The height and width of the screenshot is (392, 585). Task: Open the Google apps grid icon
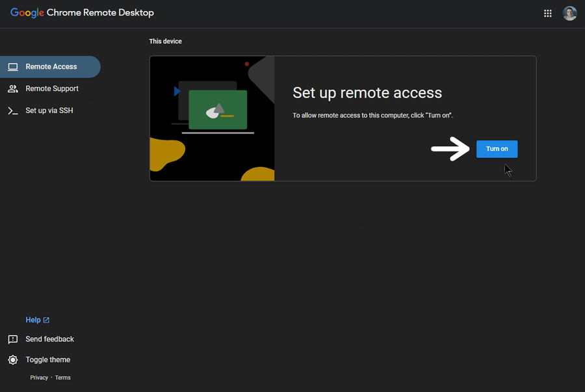pyautogui.click(x=547, y=14)
